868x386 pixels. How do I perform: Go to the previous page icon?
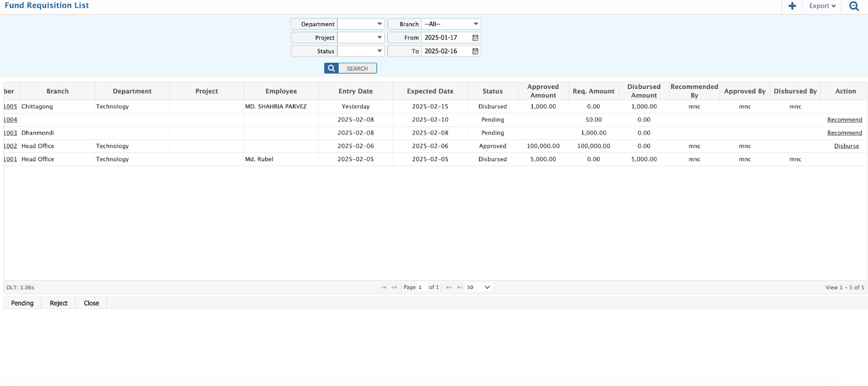pos(394,287)
